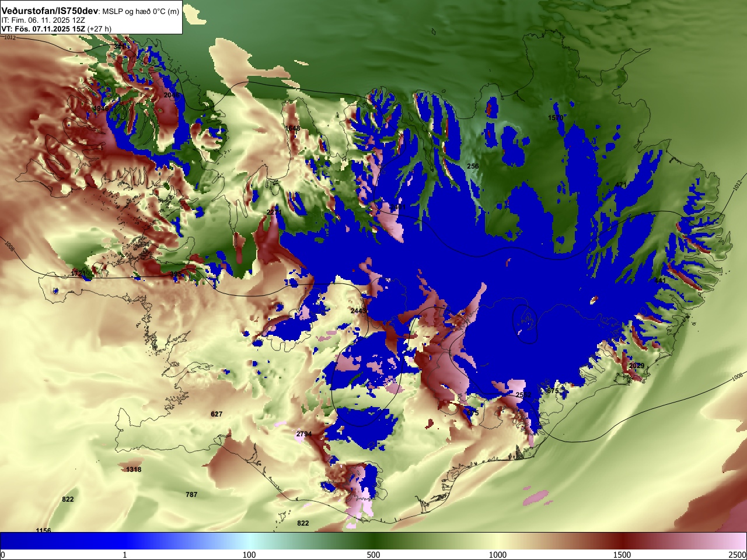Click the 1156 value label
The height and width of the screenshot is (560, 747).
[44, 530]
